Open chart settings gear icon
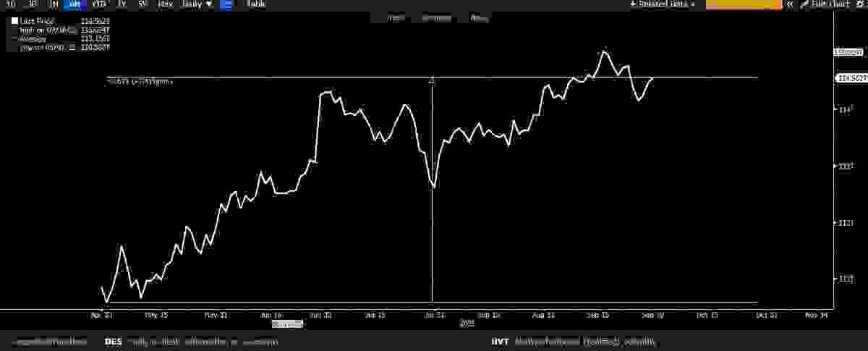 pos(859,4)
